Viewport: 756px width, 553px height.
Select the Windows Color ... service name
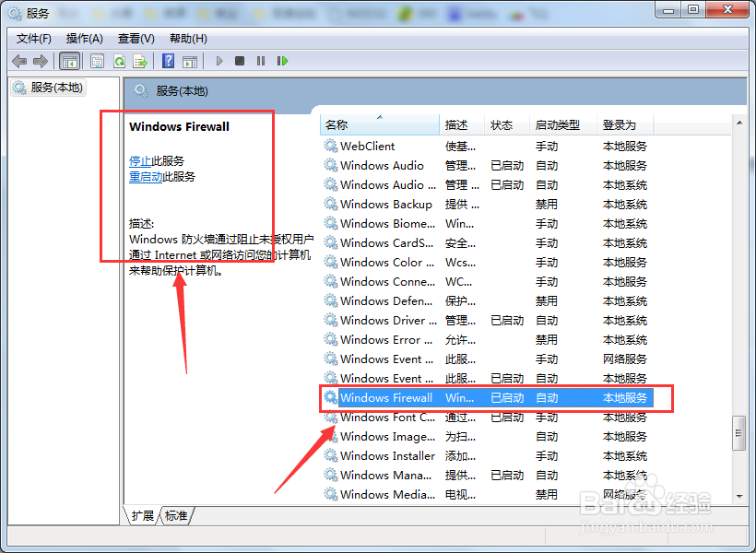click(x=387, y=263)
